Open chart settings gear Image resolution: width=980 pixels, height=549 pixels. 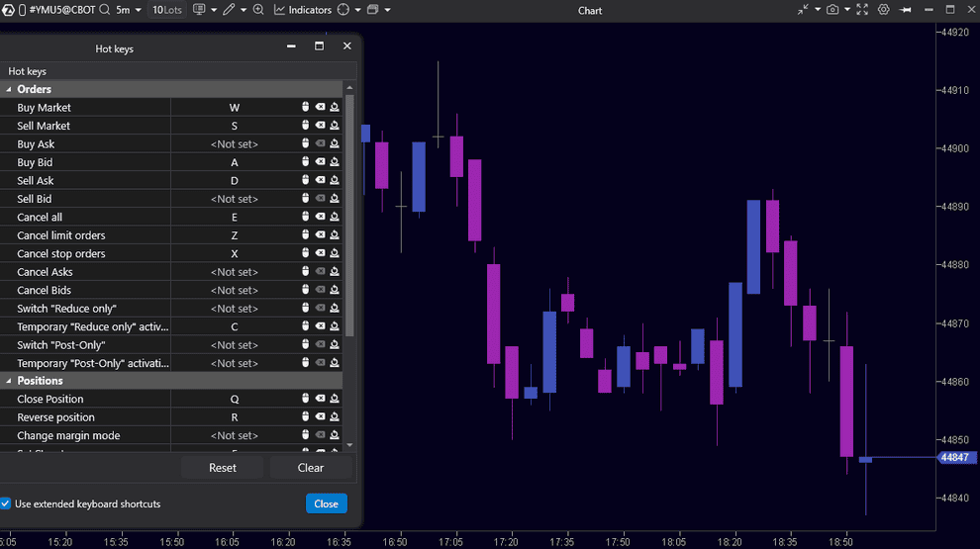pyautogui.click(x=883, y=10)
